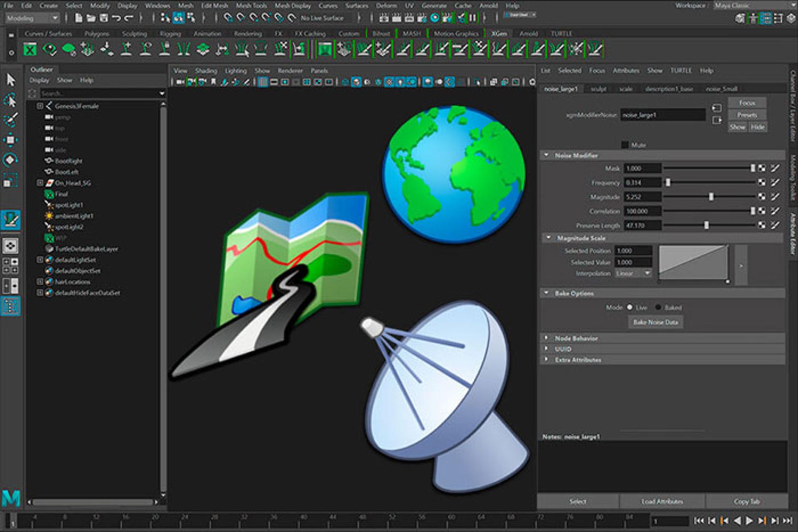This screenshot has width=798, height=532.
Task: Click the Presets button
Action: pos(747,115)
